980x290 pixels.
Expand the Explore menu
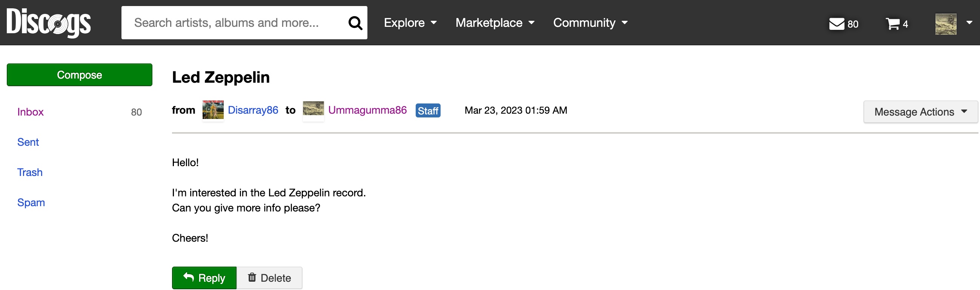(x=410, y=23)
